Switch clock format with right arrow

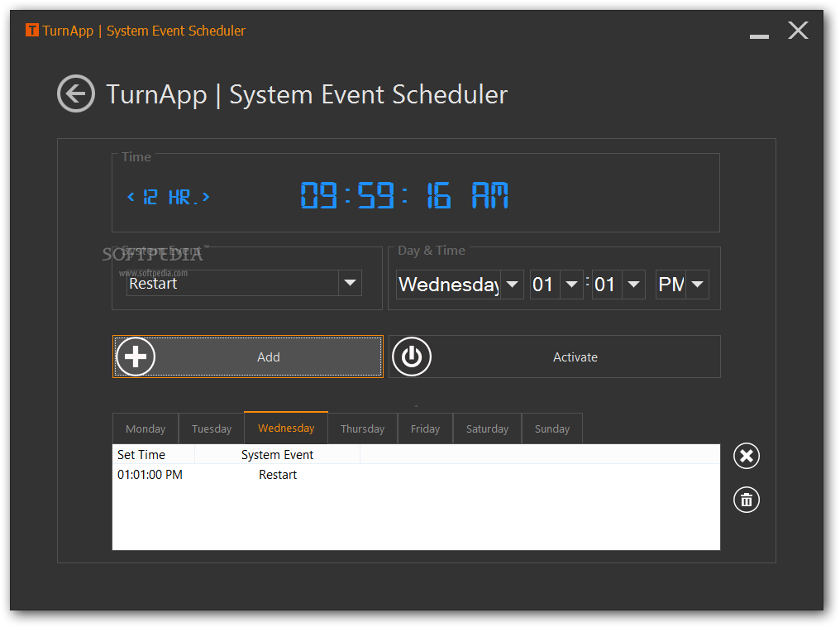[206, 197]
